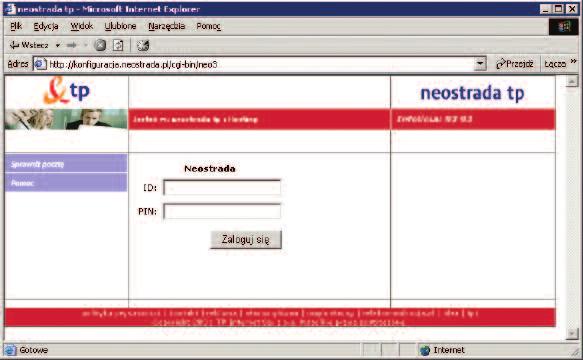Click the Internet zone globe icon
This screenshot has width=583, height=360.
point(425,350)
